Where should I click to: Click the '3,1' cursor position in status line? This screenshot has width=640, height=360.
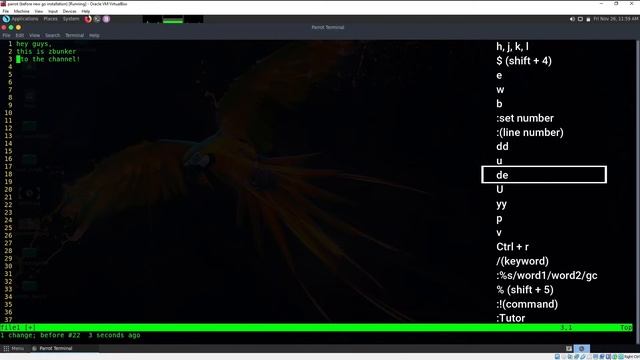point(566,327)
